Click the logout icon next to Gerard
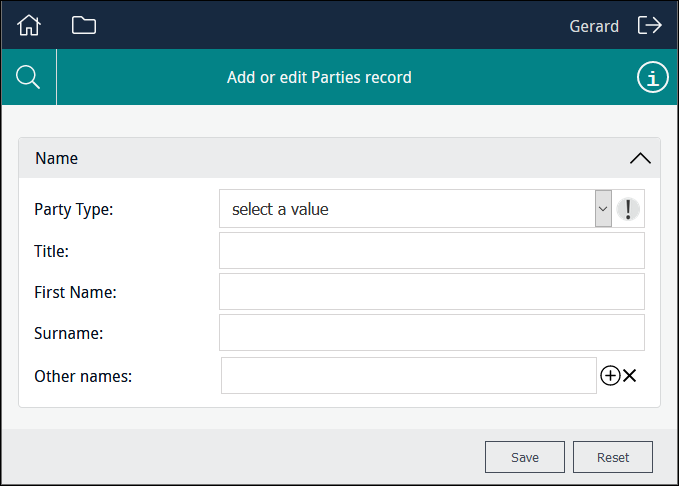This screenshot has height=486, width=679. pyautogui.click(x=650, y=25)
